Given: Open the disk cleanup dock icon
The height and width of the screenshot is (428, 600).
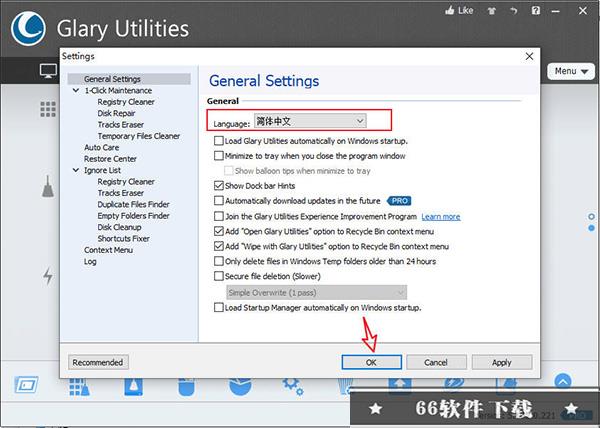Looking at the screenshot, I should point(134,387).
